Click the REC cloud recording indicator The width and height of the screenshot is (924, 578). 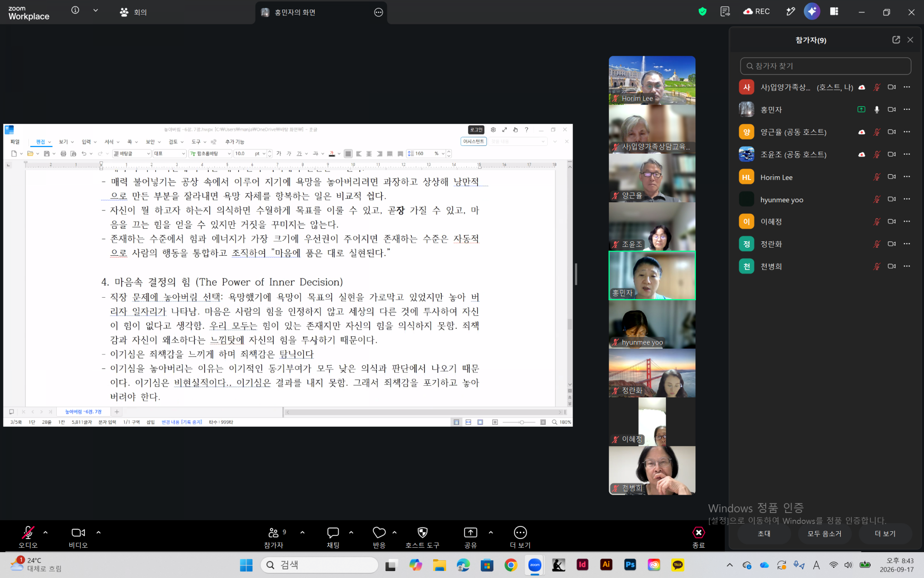pyautogui.click(x=757, y=12)
